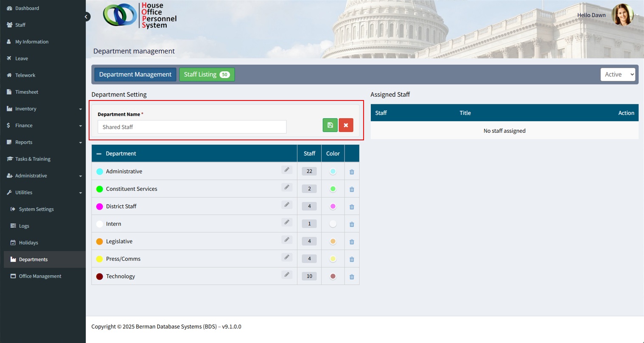Go to Holidays page

click(28, 243)
